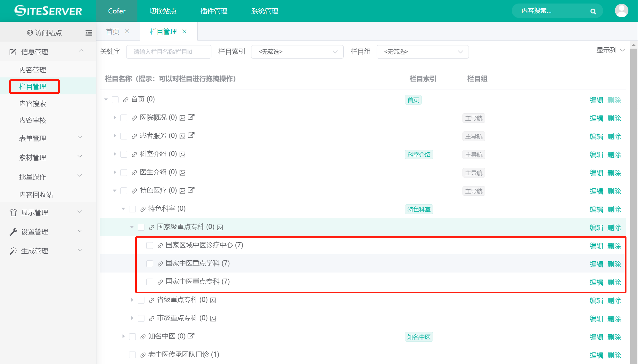Click the 科室介绍 index tag
This screenshot has height=364, width=638.
(419, 155)
